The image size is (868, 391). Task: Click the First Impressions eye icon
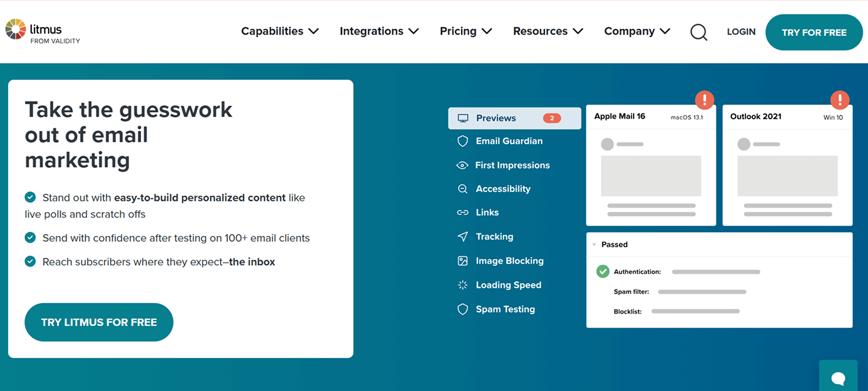click(462, 165)
